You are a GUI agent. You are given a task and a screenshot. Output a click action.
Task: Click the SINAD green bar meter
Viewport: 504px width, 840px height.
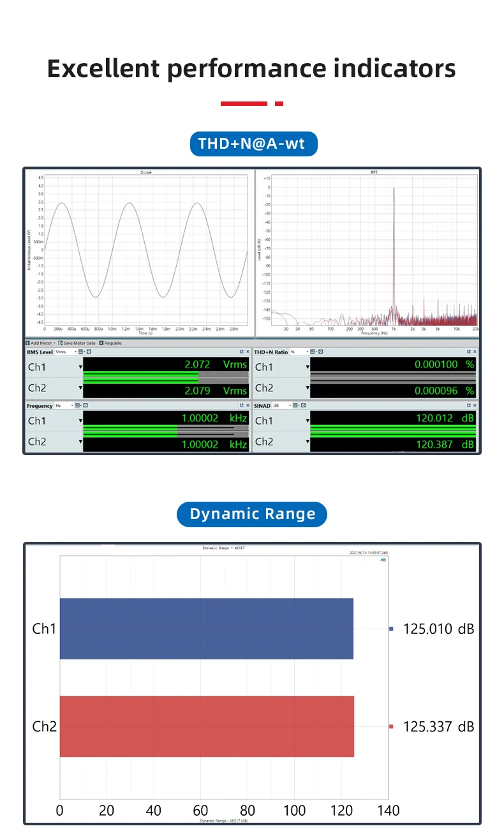coord(393,431)
